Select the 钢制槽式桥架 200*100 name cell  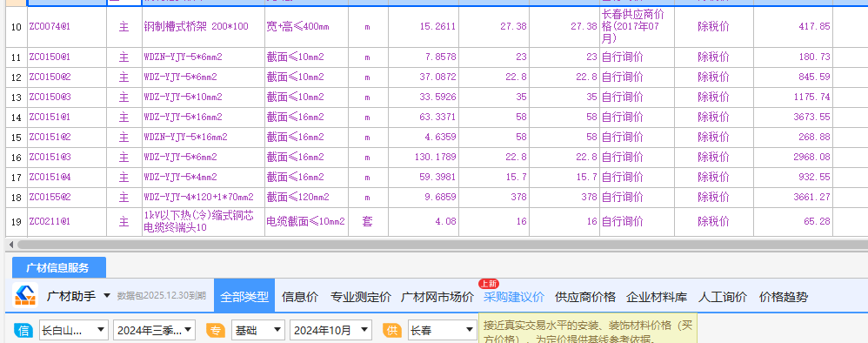[204, 27]
